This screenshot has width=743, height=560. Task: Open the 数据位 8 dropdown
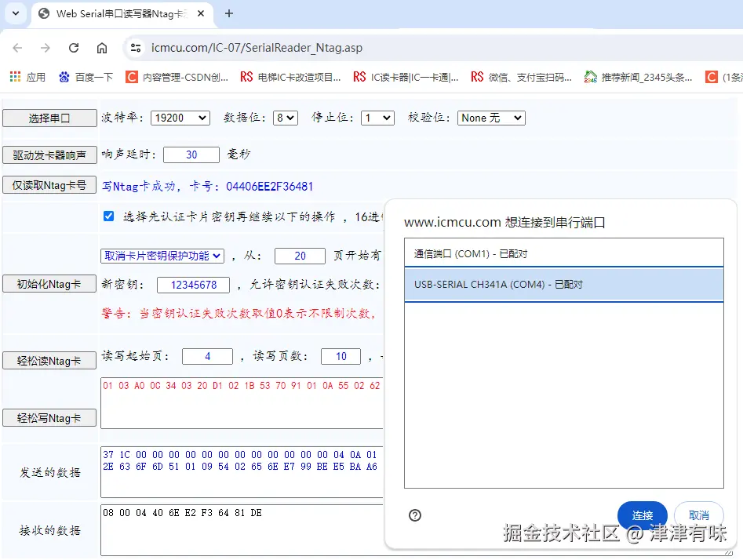coord(286,118)
